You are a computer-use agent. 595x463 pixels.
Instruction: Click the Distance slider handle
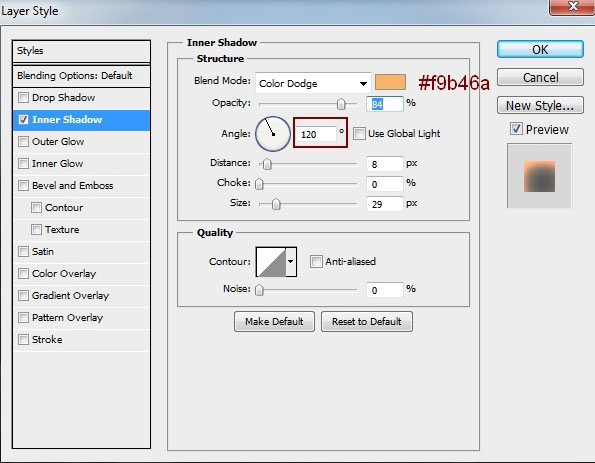pos(267,164)
